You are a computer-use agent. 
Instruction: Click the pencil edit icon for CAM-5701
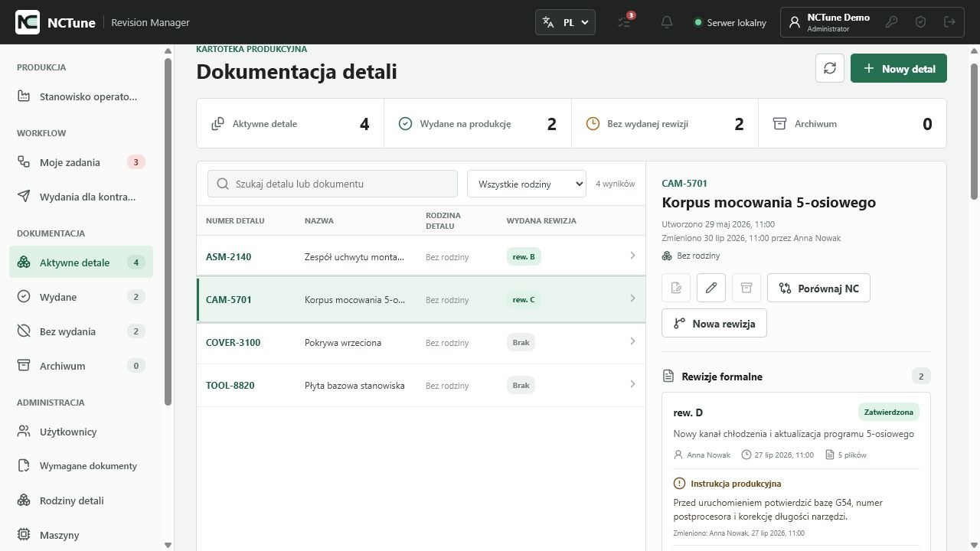pos(711,288)
